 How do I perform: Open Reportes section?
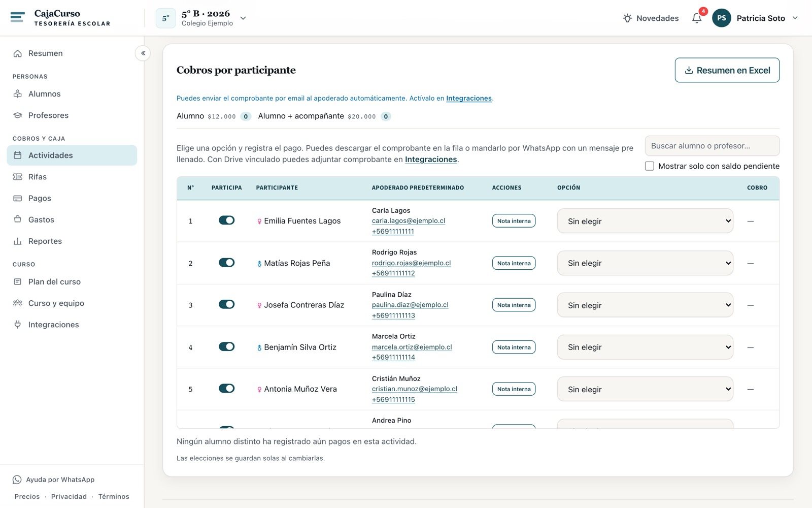pyautogui.click(x=72, y=241)
